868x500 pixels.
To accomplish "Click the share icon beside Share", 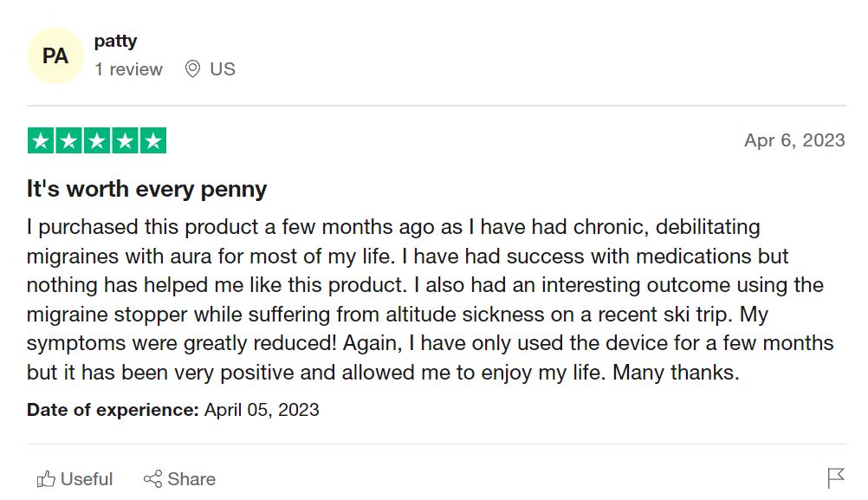I will [x=152, y=479].
